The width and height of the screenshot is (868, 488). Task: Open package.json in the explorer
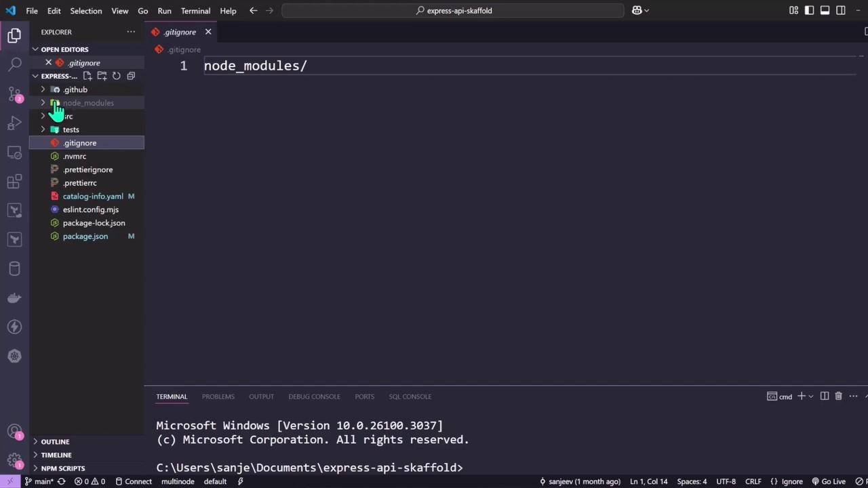[x=85, y=236]
